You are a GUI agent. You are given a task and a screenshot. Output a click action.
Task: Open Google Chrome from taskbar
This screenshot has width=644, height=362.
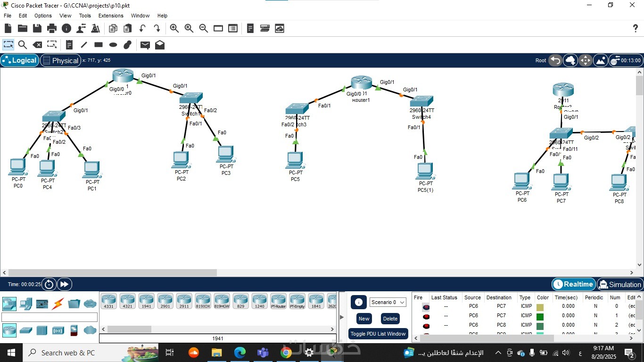[286, 353]
